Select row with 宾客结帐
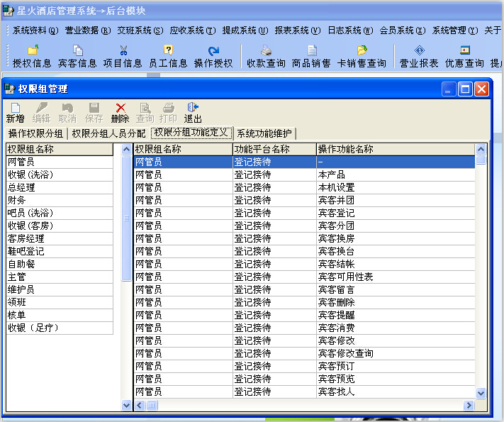The image size is (504, 422). pos(304,264)
